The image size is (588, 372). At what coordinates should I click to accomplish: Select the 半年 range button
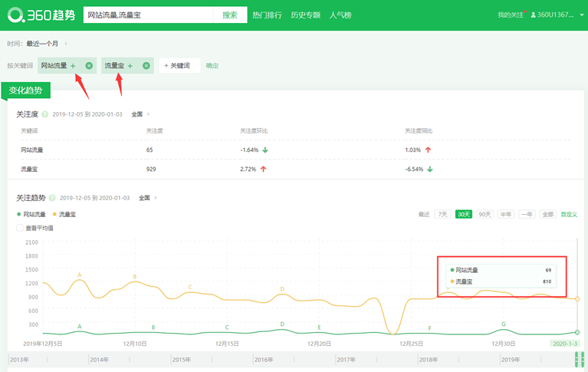click(506, 214)
